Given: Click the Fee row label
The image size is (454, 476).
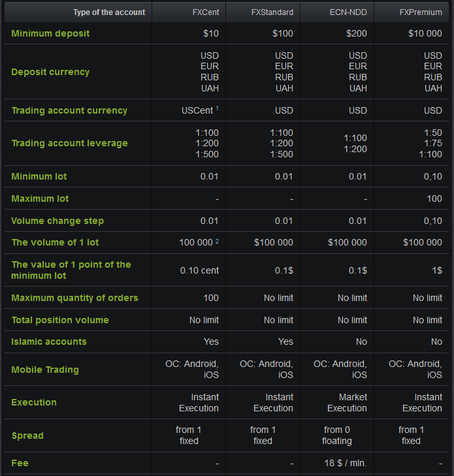Looking at the screenshot, I should point(20,463).
